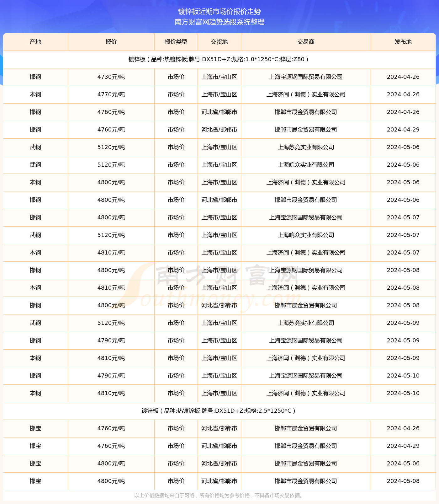Image resolution: width=439 pixels, height=504 pixels.
Task: Click 上海苏竞实业有限公司 in the 2024-05-09 row
Action: click(306, 323)
